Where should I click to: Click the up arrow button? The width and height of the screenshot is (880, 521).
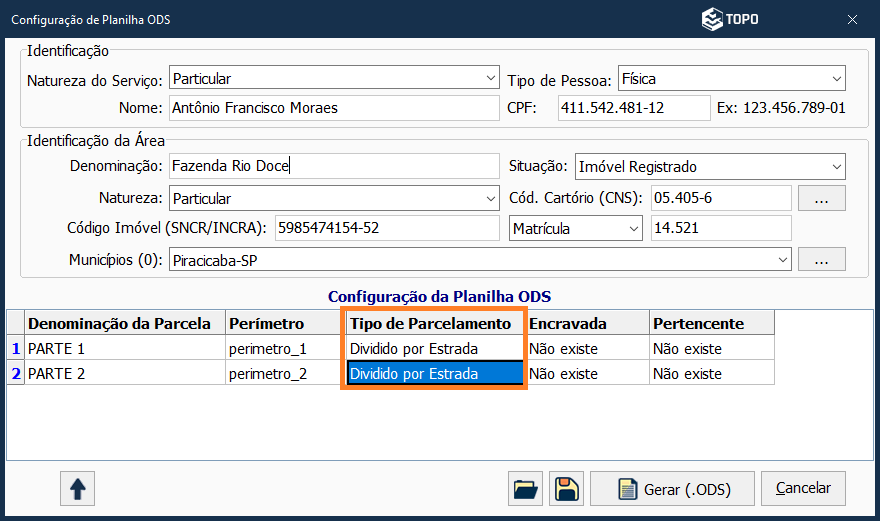77,489
